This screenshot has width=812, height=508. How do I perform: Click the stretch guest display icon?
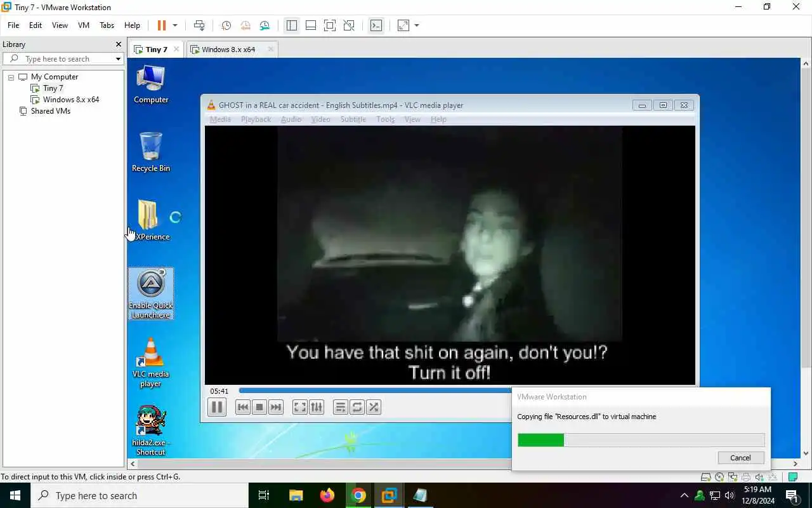click(x=403, y=25)
